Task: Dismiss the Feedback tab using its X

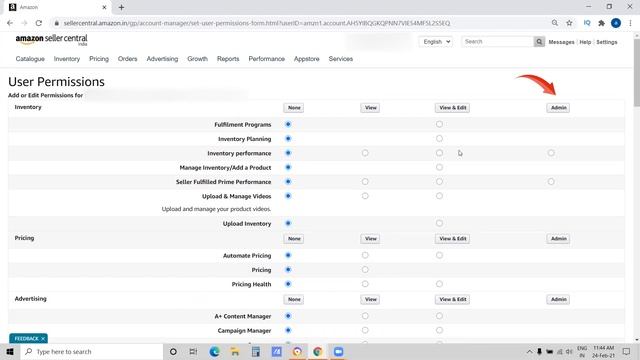Action: 43,339
